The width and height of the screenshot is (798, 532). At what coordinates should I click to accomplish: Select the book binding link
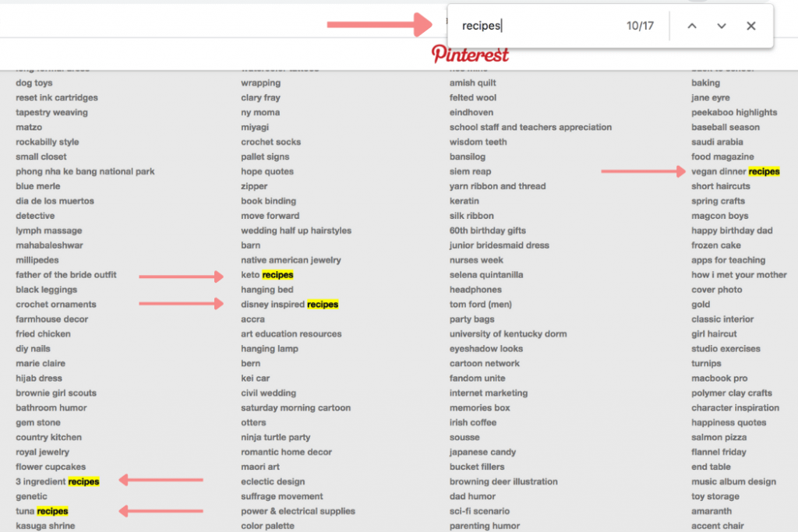tap(268, 201)
